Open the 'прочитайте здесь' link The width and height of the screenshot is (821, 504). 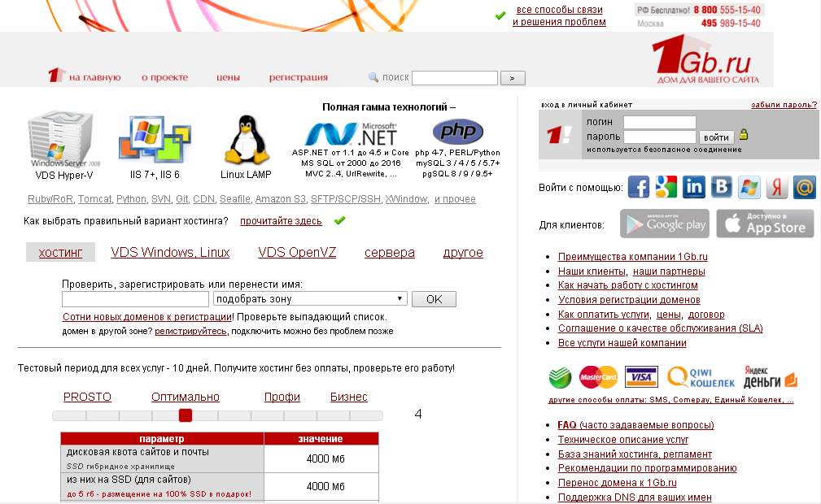[281, 221]
